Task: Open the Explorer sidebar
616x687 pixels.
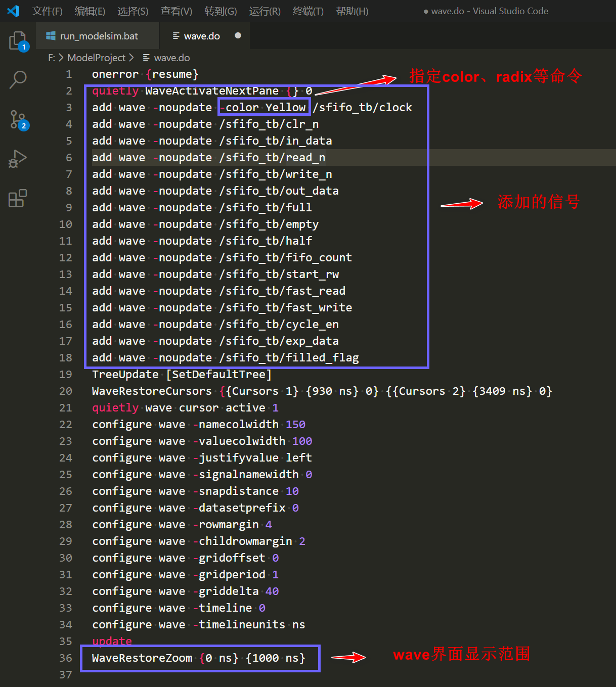Action: pyautogui.click(x=18, y=40)
